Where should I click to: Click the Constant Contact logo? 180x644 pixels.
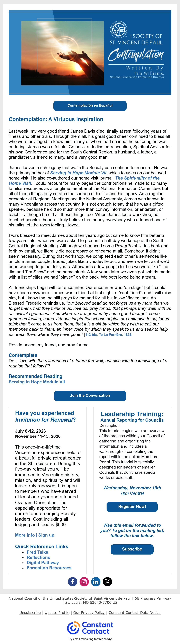(90, 628)
